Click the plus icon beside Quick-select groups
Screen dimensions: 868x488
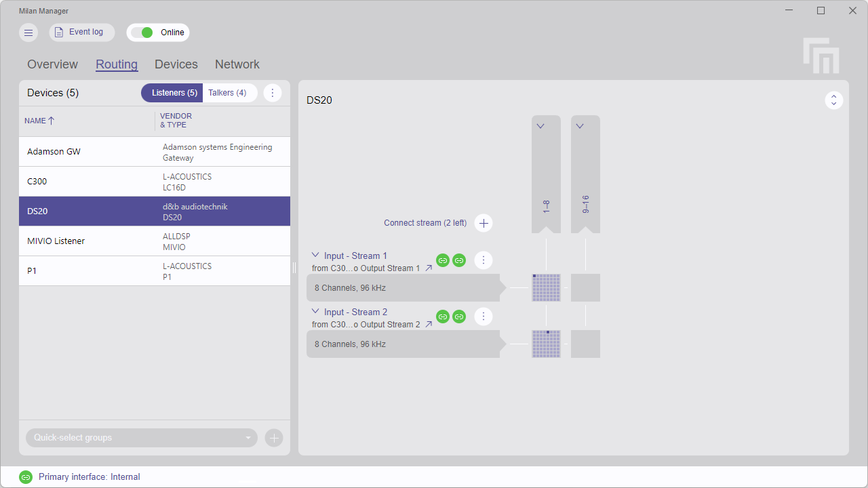(274, 438)
